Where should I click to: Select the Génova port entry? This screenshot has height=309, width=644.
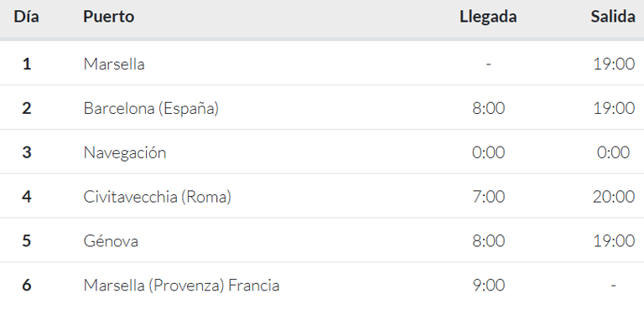[x=111, y=241]
